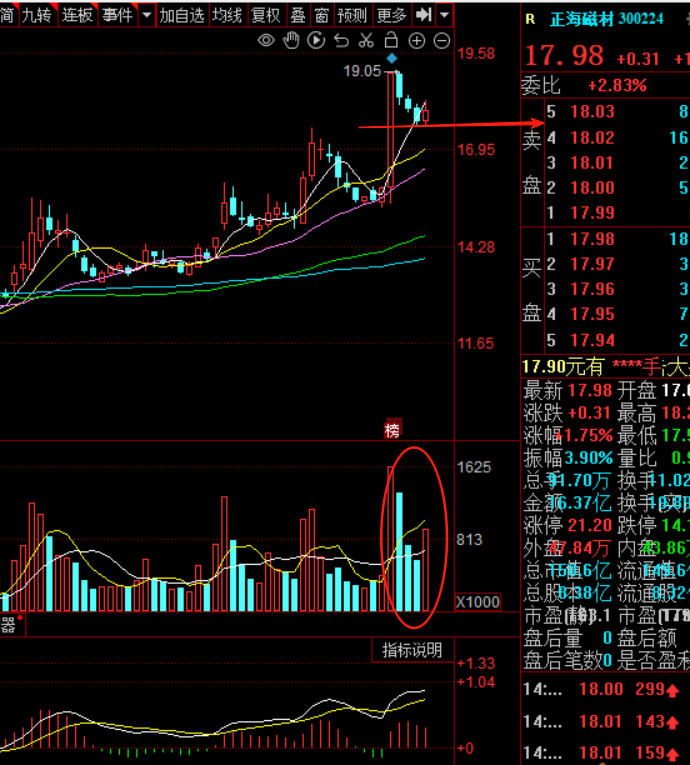Click the undo arrow icon

[341, 41]
